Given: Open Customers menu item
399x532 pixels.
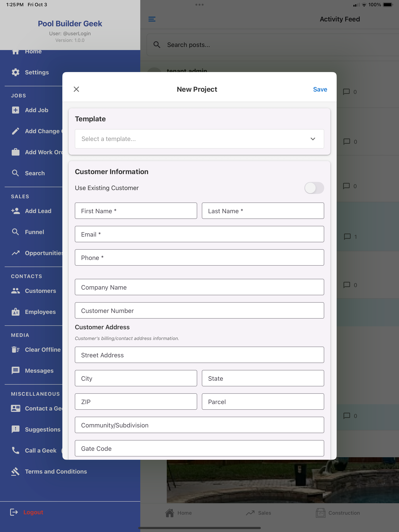Looking at the screenshot, I should pyautogui.click(x=41, y=291).
